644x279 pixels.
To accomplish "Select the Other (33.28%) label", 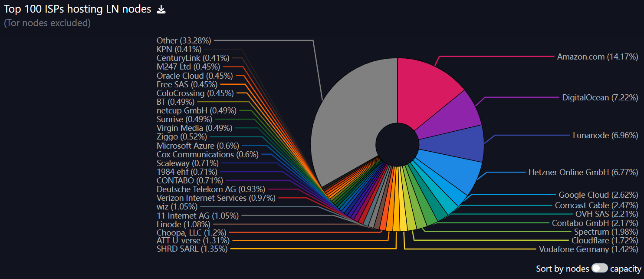I will point(184,40).
